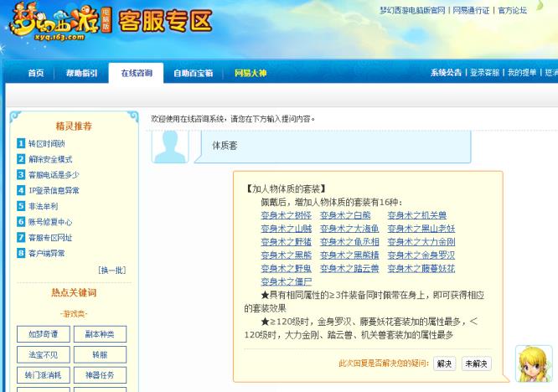Viewport: 558px width, 392px height.
Task: Open 网易通行证 link
Action: (471, 10)
